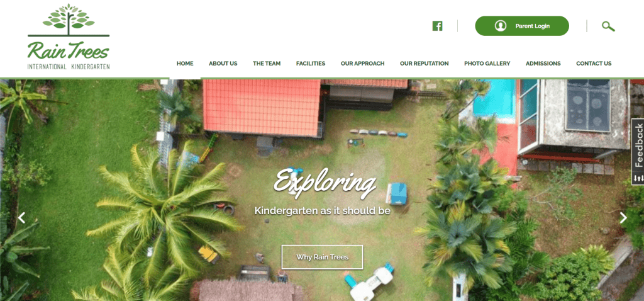Open the Photo Gallery menu
The width and height of the screenshot is (644, 301).
pos(487,64)
